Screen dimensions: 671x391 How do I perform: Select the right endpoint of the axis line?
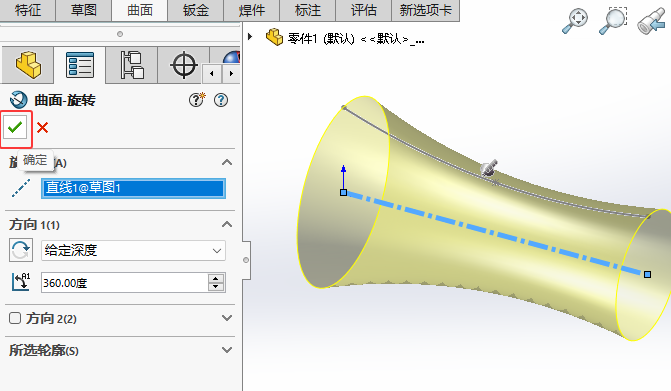click(x=647, y=274)
